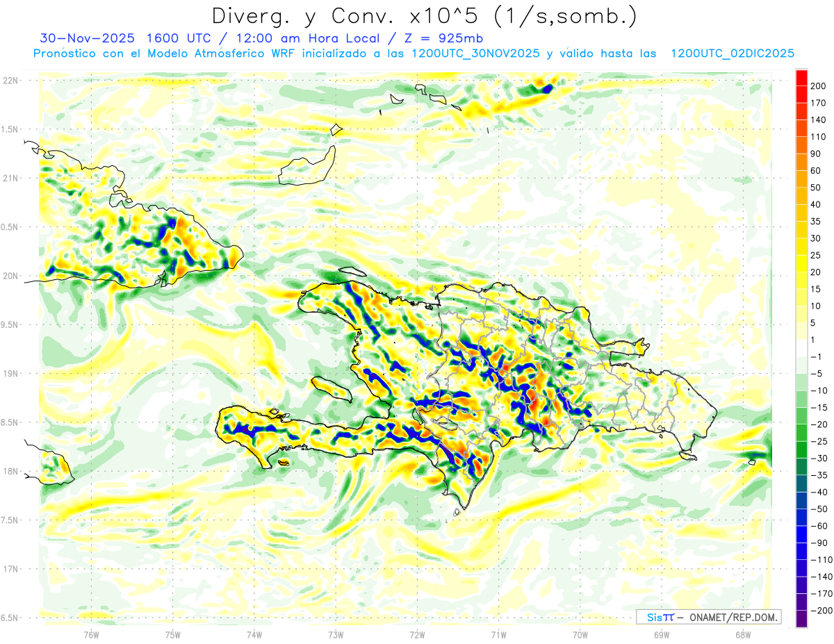Click the -60 colorbar value

click(x=820, y=526)
